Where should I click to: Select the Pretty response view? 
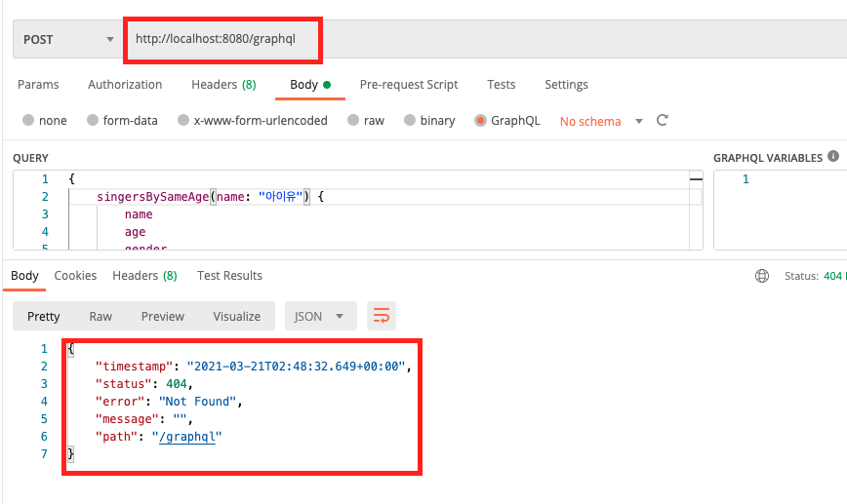pos(44,316)
